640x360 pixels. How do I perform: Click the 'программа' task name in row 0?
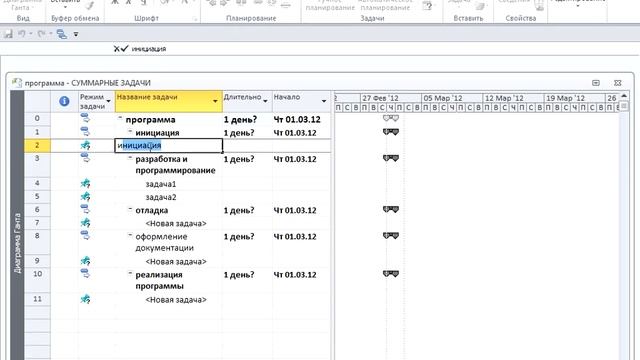pyautogui.click(x=151, y=120)
